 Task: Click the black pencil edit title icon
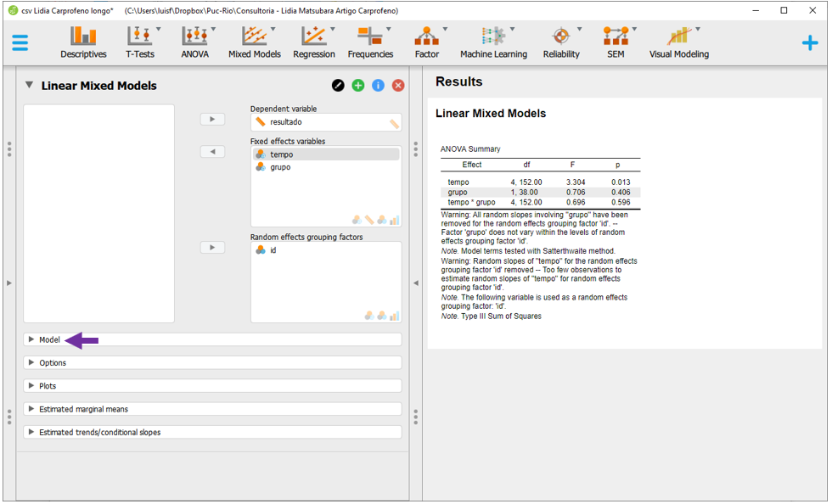pyautogui.click(x=338, y=86)
